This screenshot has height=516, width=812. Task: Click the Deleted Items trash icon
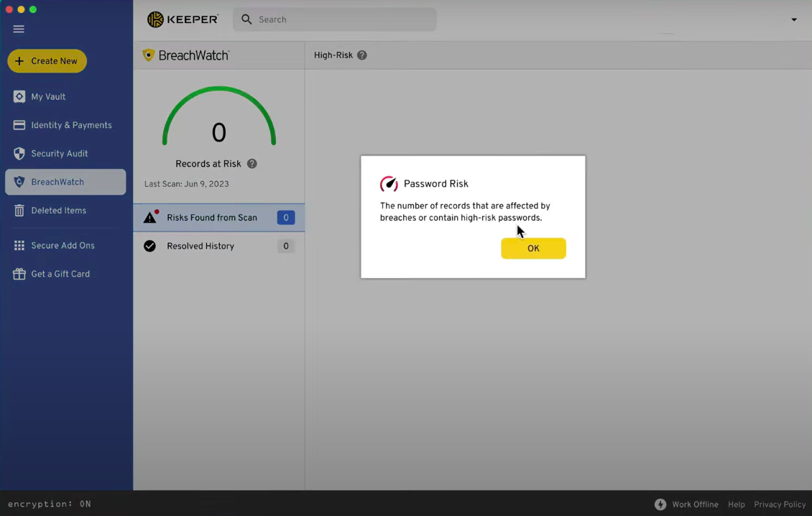[x=19, y=211]
